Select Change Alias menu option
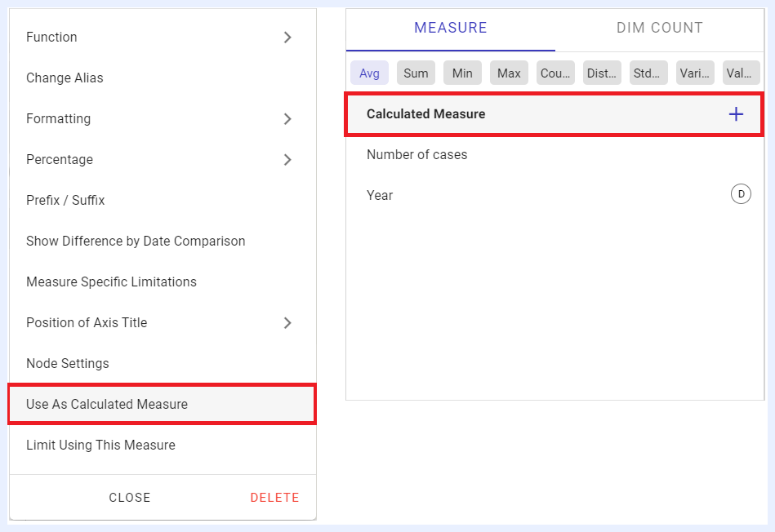Image resolution: width=775 pixels, height=532 pixels. (x=163, y=78)
